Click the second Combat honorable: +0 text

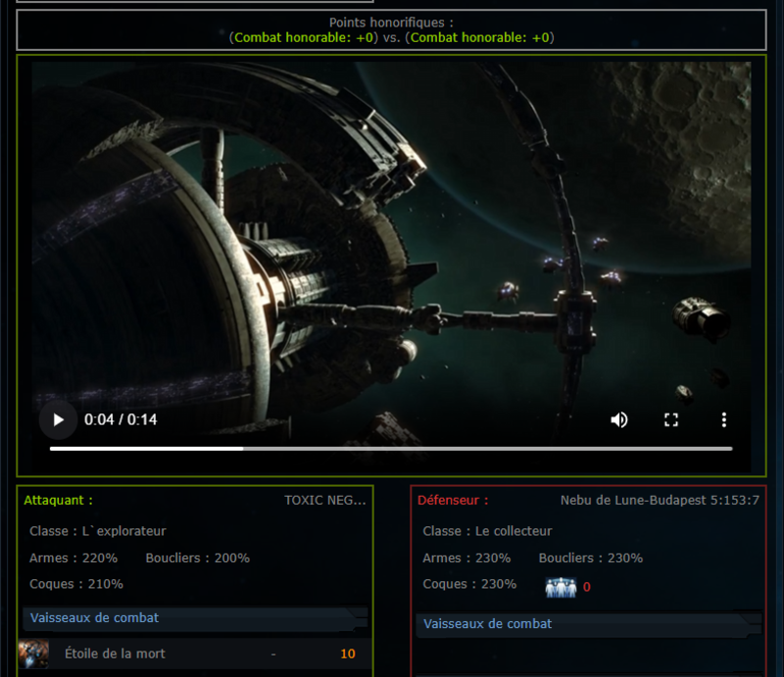479,37
